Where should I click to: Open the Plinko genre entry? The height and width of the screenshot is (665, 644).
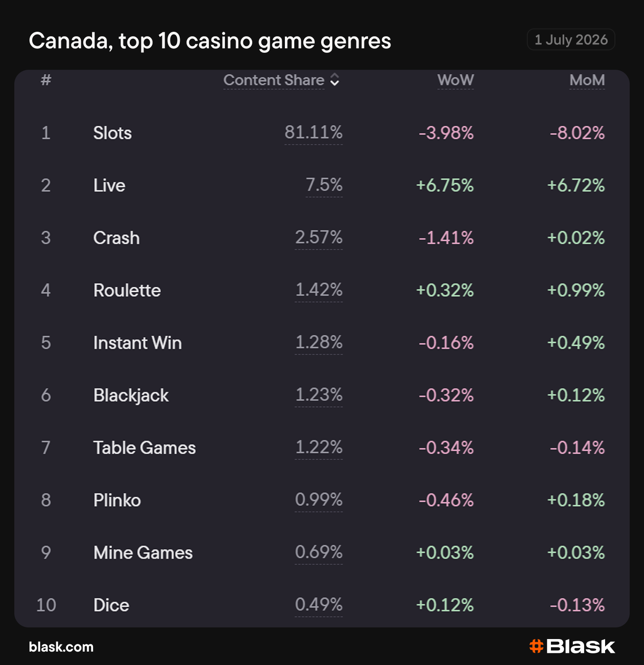pos(117,500)
